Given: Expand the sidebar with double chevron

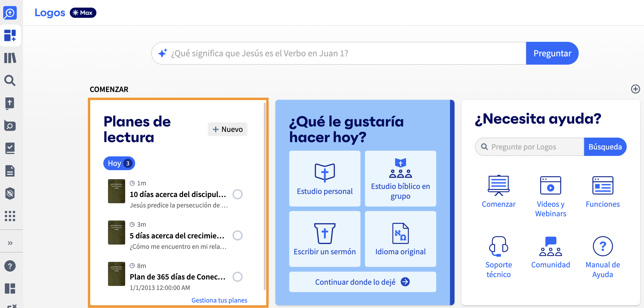Looking at the screenshot, I should [10, 243].
